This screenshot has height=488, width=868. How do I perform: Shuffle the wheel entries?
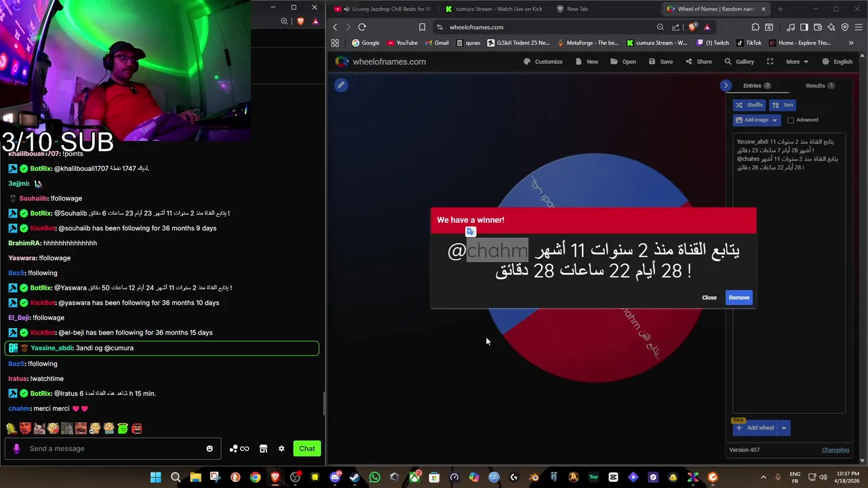tap(749, 105)
